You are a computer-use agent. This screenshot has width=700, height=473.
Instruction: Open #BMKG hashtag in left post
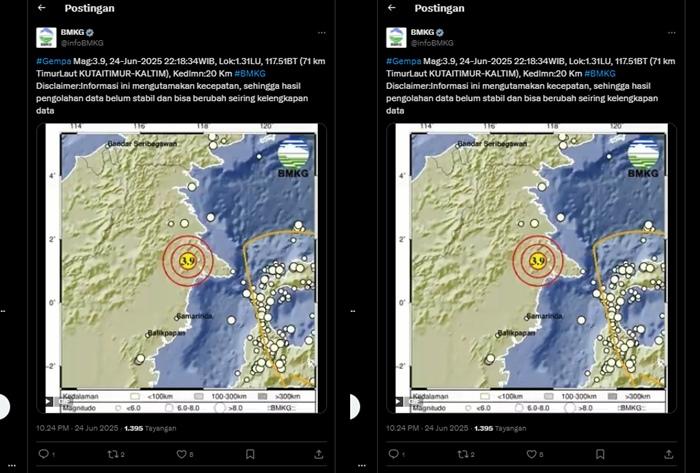tap(250, 74)
